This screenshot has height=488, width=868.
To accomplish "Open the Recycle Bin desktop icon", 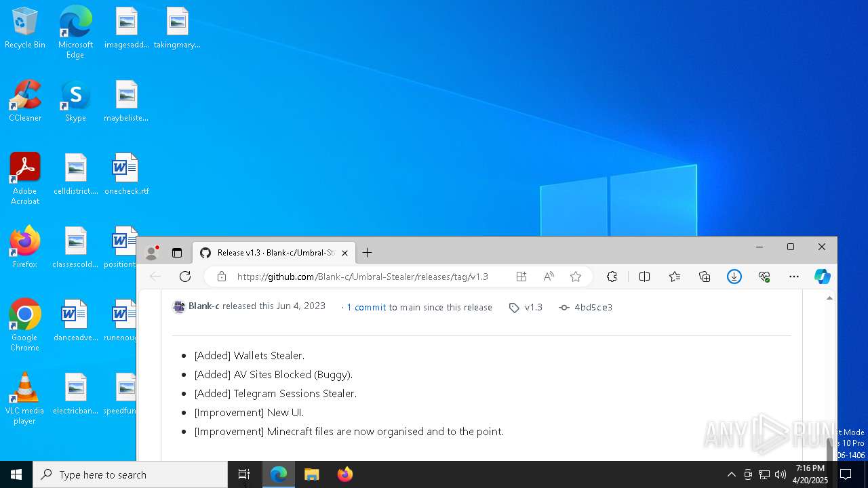I will pyautogui.click(x=25, y=28).
